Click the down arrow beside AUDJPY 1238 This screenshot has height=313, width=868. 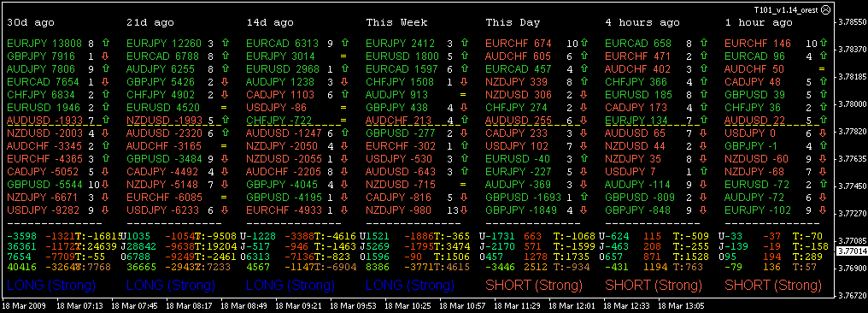[345, 82]
